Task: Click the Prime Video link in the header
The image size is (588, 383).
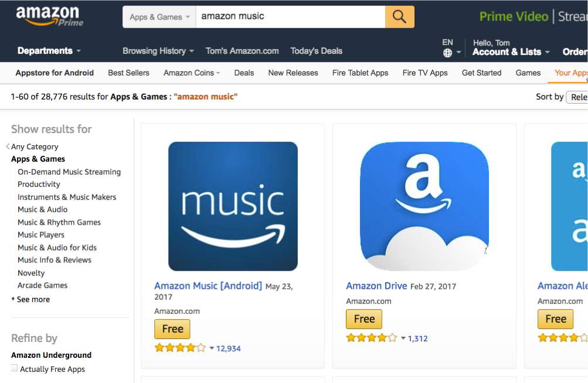Action: pos(513,16)
